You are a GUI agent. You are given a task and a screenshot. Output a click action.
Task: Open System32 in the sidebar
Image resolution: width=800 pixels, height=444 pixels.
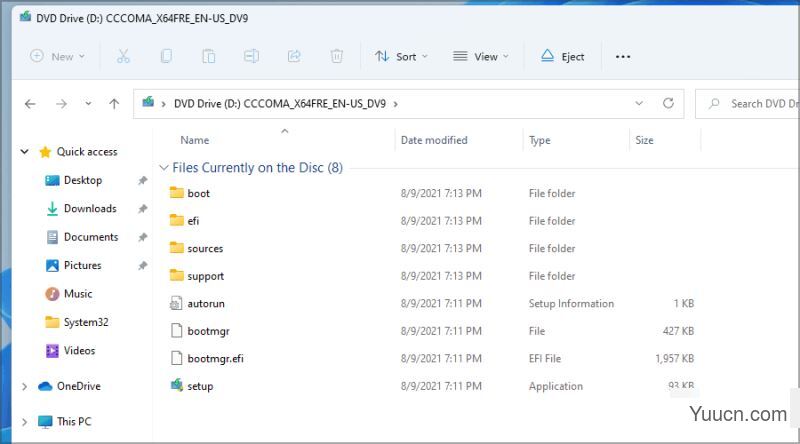(x=86, y=322)
